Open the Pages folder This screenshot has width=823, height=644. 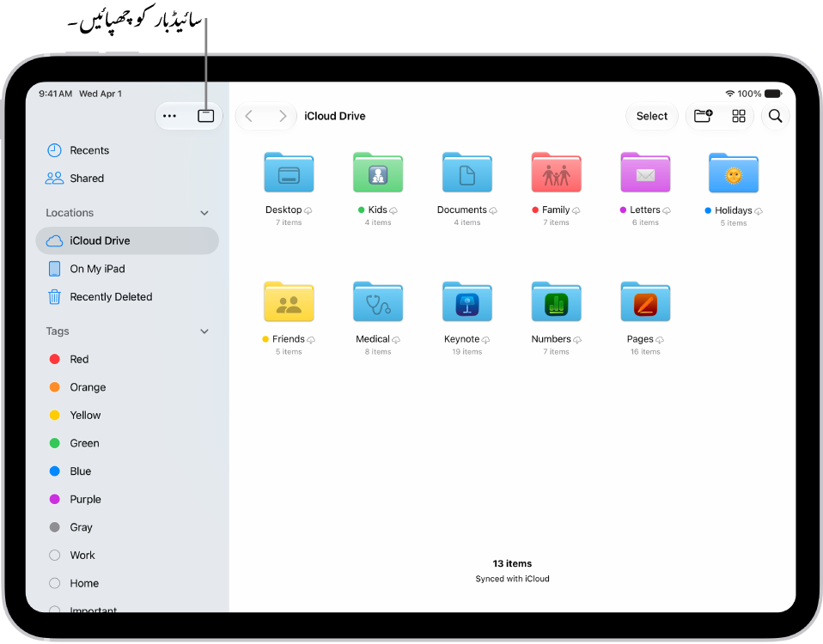coord(645,301)
